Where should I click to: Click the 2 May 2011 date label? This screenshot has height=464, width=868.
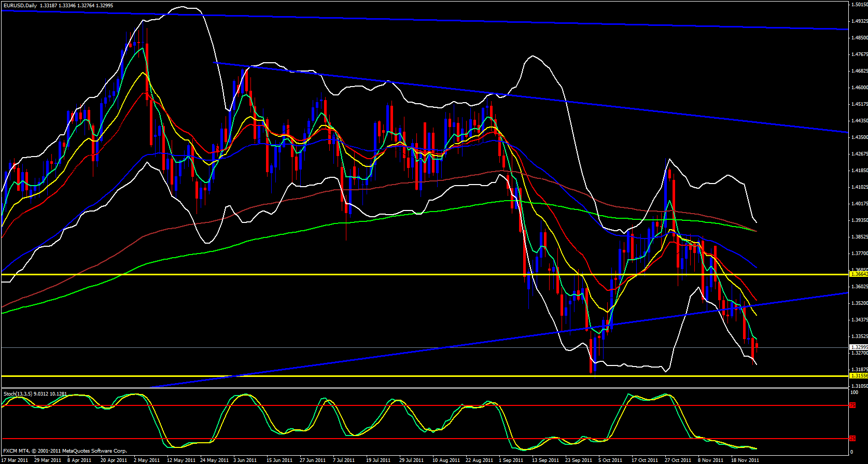(147, 460)
